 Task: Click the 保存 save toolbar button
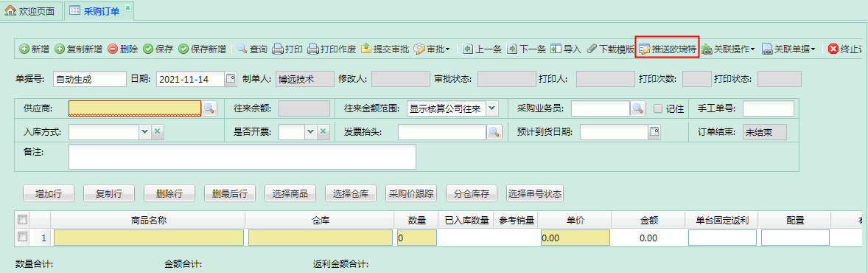158,49
